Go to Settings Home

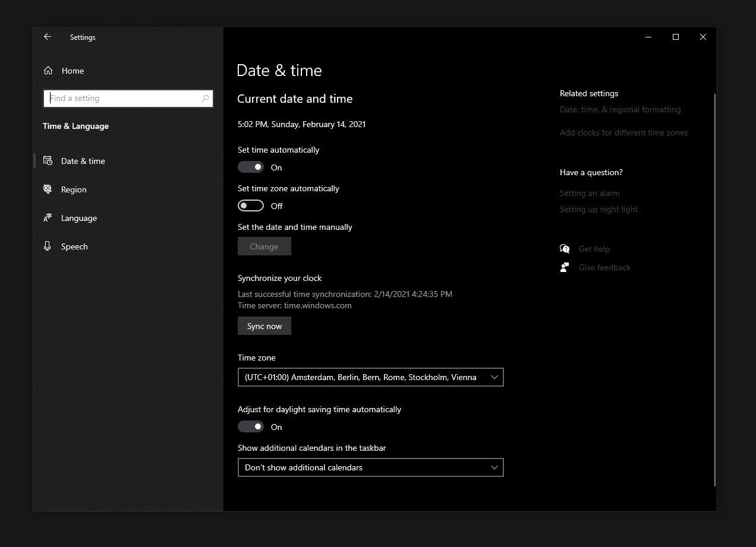click(x=128, y=71)
